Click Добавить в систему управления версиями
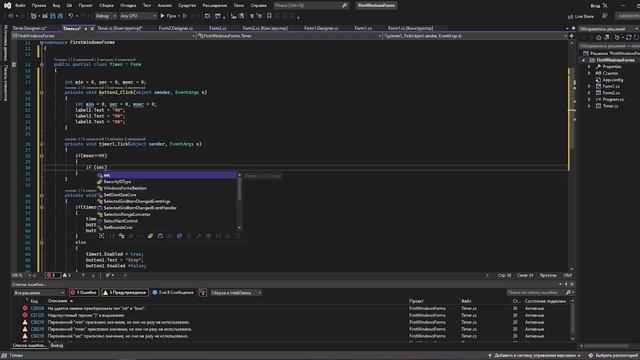 point(535,356)
